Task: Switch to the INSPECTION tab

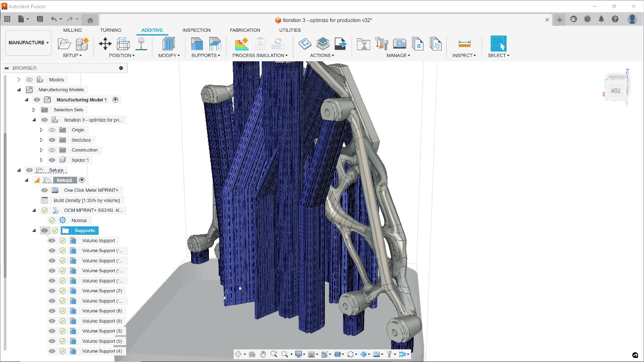Action: 196,30
